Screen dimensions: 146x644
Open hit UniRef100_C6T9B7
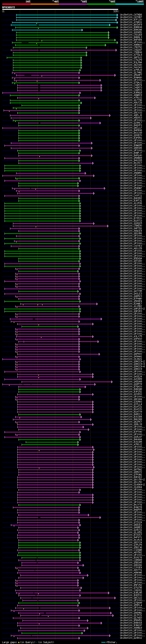tap(131, 17)
